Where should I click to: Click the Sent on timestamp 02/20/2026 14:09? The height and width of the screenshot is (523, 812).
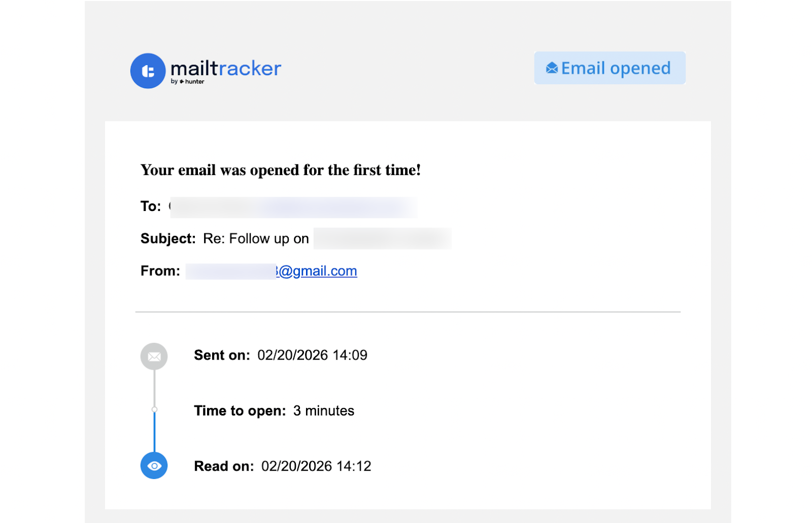coord(312,355)
